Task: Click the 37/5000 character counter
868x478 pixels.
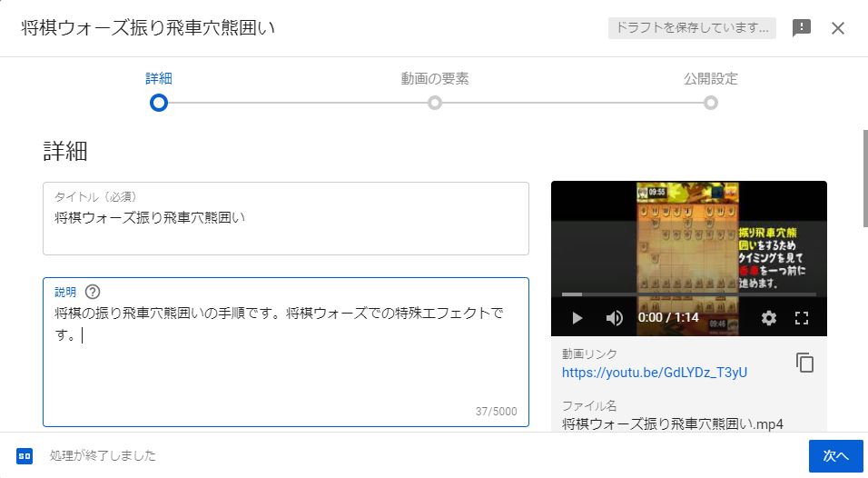Action: (496, 412)
